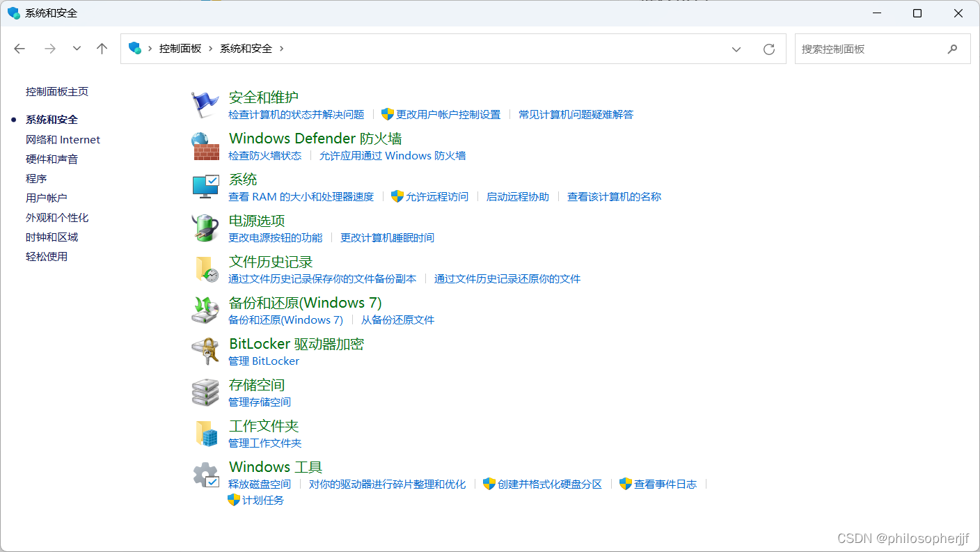Click the shield icon beside 查看事件日志
Screen dimensions: 980x552
pyautogui.click(x=626, y=484)
